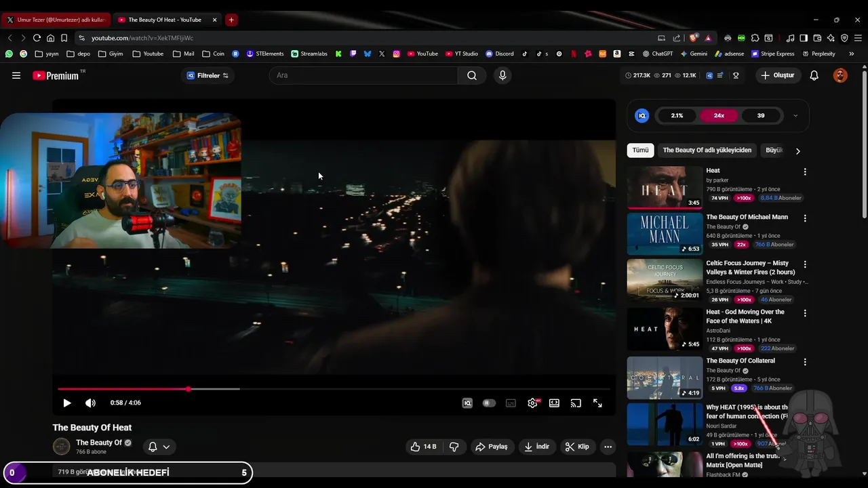The width and height of the screenshot is (868, 488).
Task: Open options for The Beauty Of Michael Mann
Action: (x=805, y=218)
